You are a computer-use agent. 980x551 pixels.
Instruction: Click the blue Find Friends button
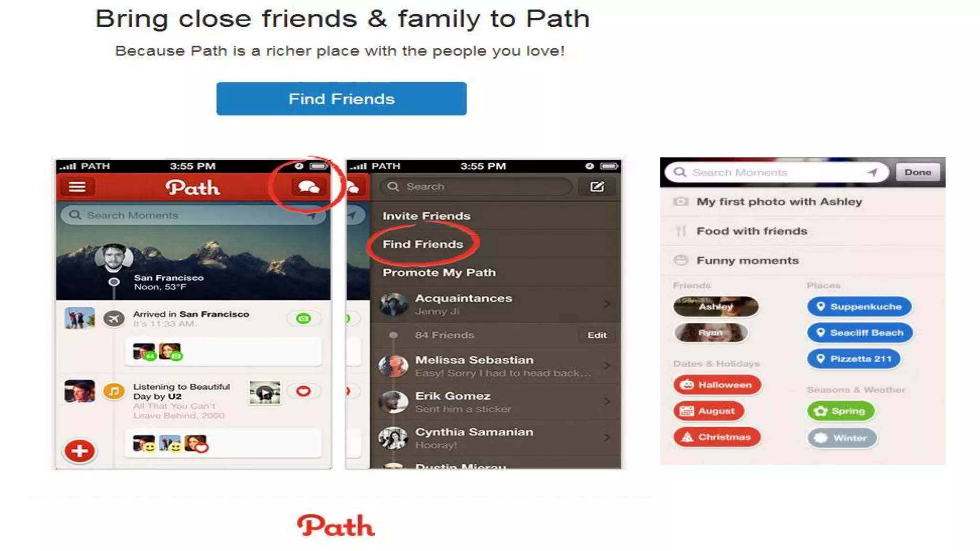tap(341, 99)
